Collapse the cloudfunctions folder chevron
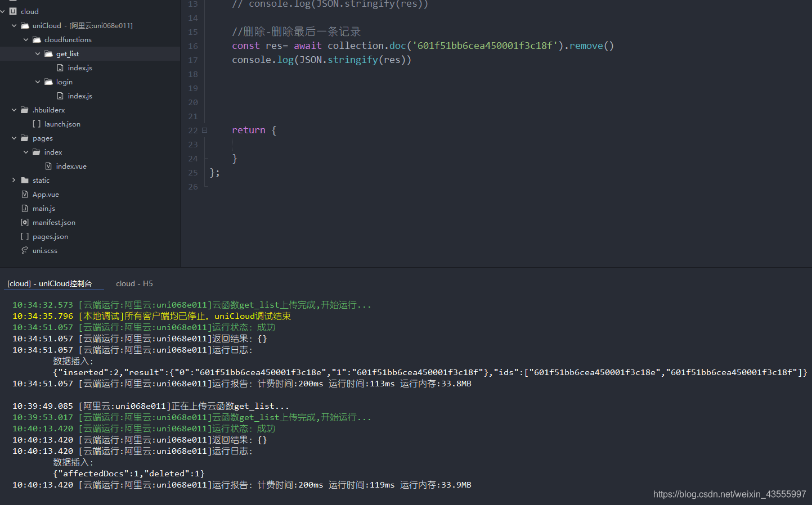Viewport: 812px width, 505px height. coord(26,39)
